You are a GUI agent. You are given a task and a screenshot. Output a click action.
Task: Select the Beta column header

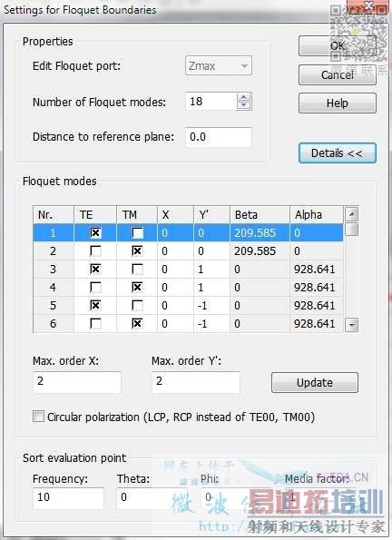coord(260,215)
